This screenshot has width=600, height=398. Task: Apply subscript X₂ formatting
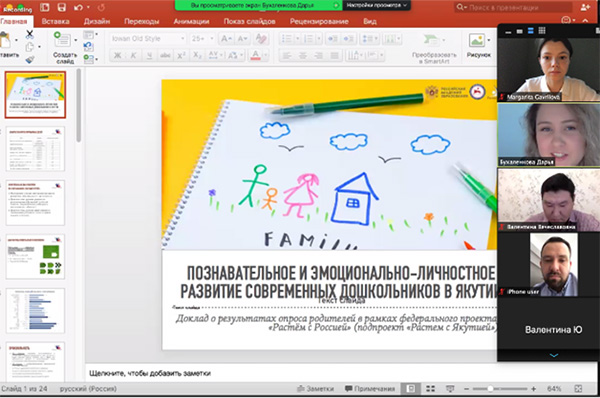pyautogui.click(x=197, y=55)
